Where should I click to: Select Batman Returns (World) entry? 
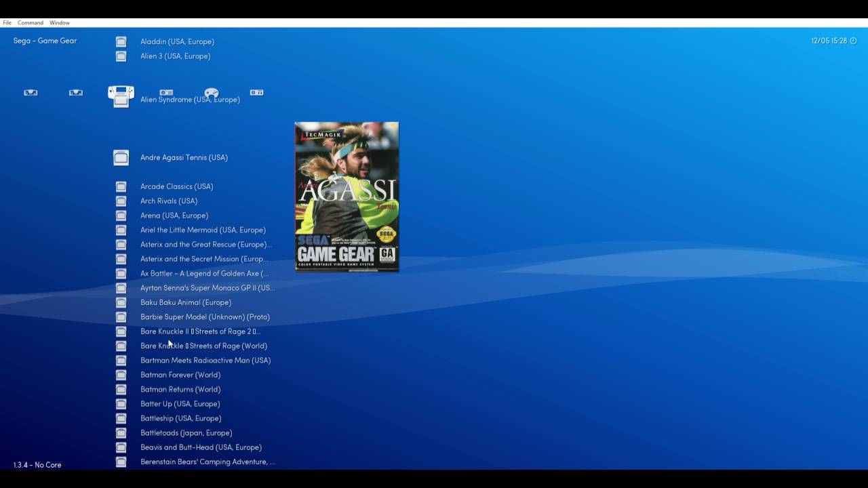click(x=180, y=389)
